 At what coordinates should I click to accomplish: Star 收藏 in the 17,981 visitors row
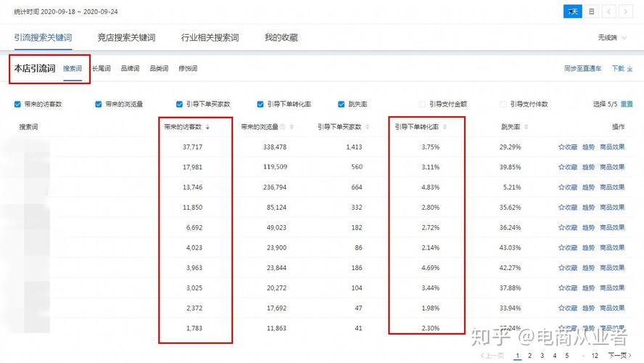[568, 167]
